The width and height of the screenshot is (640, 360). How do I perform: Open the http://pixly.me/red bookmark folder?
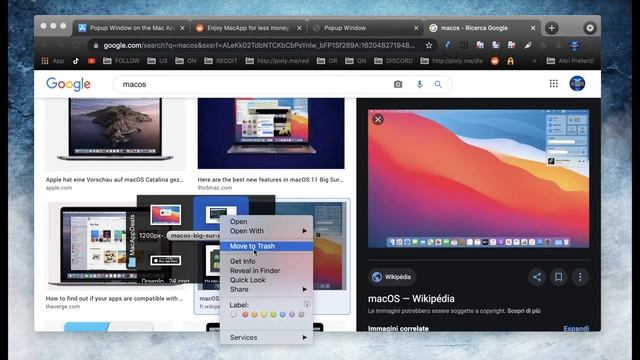pos(277,61)
